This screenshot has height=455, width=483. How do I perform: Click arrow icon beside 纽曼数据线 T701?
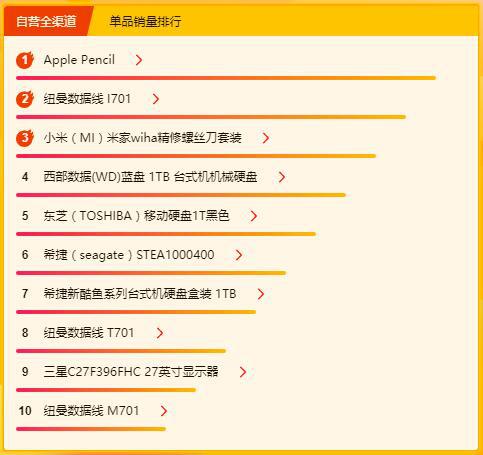pos(160,333)
